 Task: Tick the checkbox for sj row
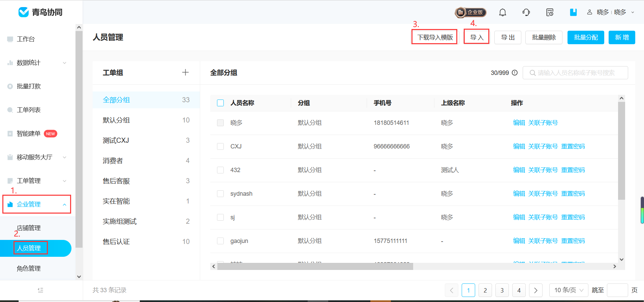[x=220, y=217]
